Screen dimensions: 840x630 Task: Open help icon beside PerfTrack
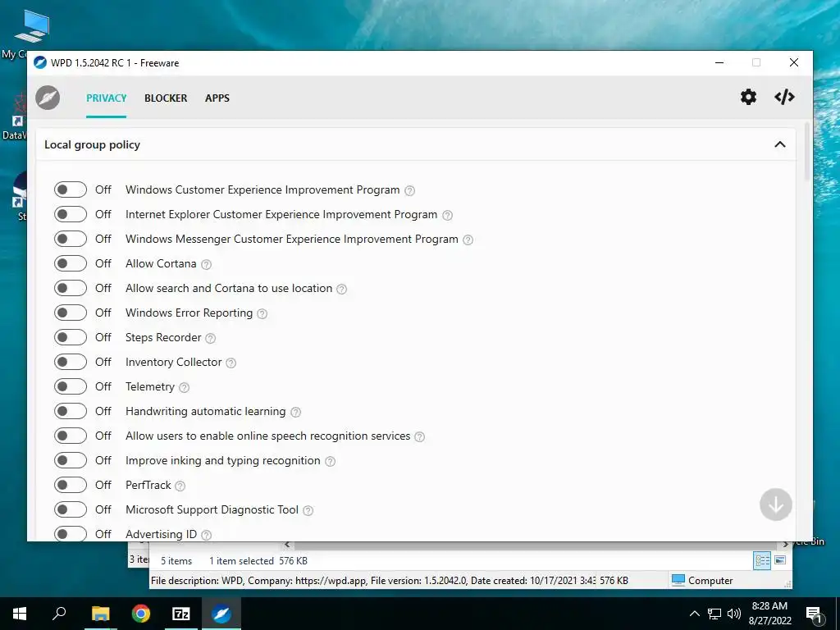(x=180, y=486)
